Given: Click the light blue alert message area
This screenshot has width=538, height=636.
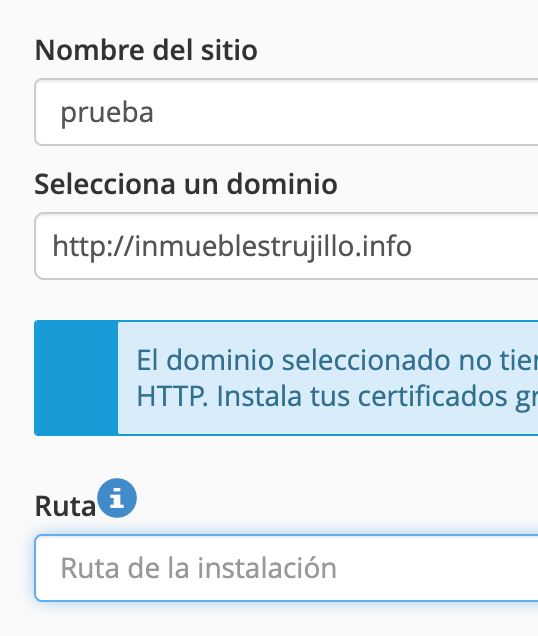Looking at the screenshot, I should (328, 378).
